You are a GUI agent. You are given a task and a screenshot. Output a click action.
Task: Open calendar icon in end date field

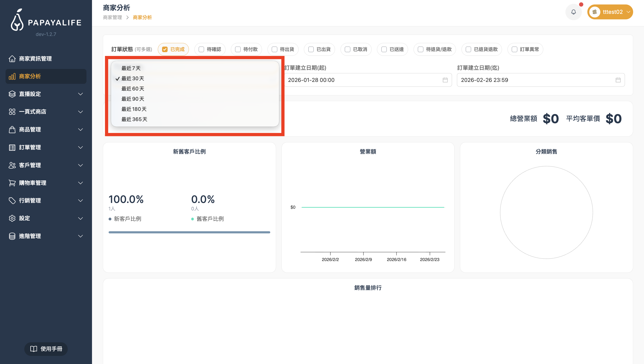(x=618, y=80)
